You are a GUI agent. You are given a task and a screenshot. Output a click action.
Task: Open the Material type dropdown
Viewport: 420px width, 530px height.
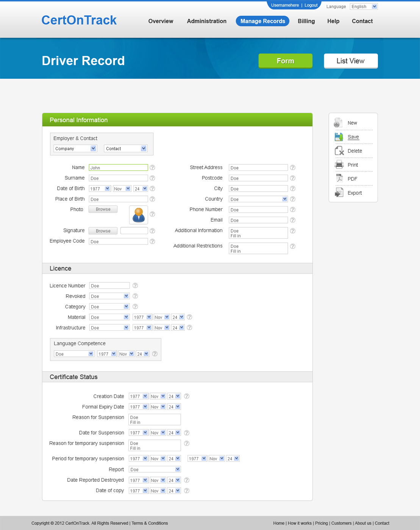click(109, 317)
